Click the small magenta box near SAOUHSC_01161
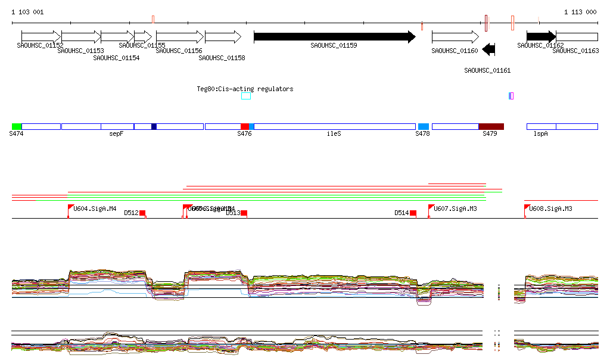 512,96
